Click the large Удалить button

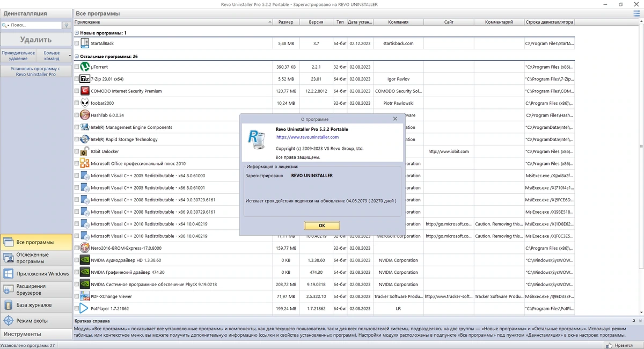(36, 40)
